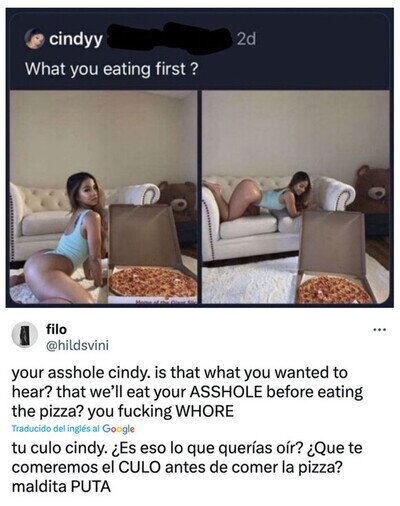Open the three-dot more options menu

coord(379,330)
